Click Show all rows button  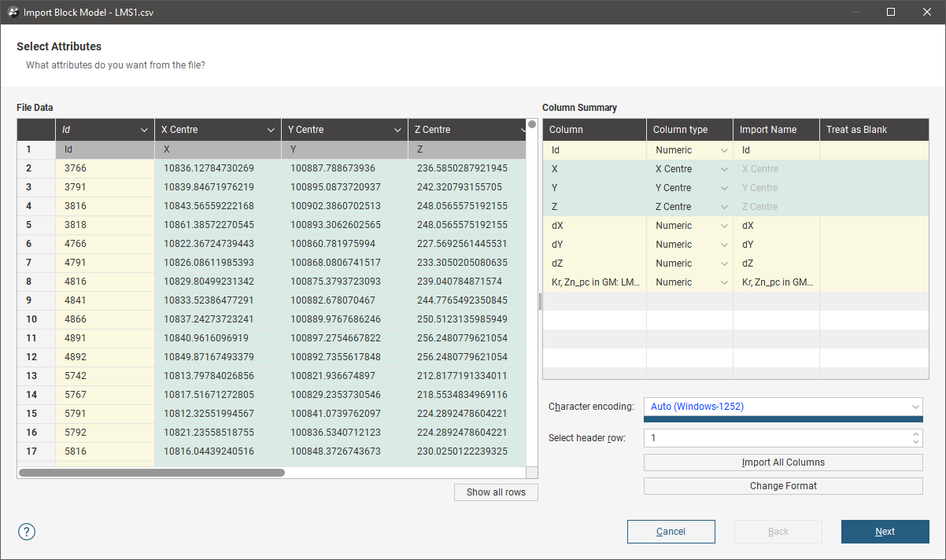tap(496, 492)
